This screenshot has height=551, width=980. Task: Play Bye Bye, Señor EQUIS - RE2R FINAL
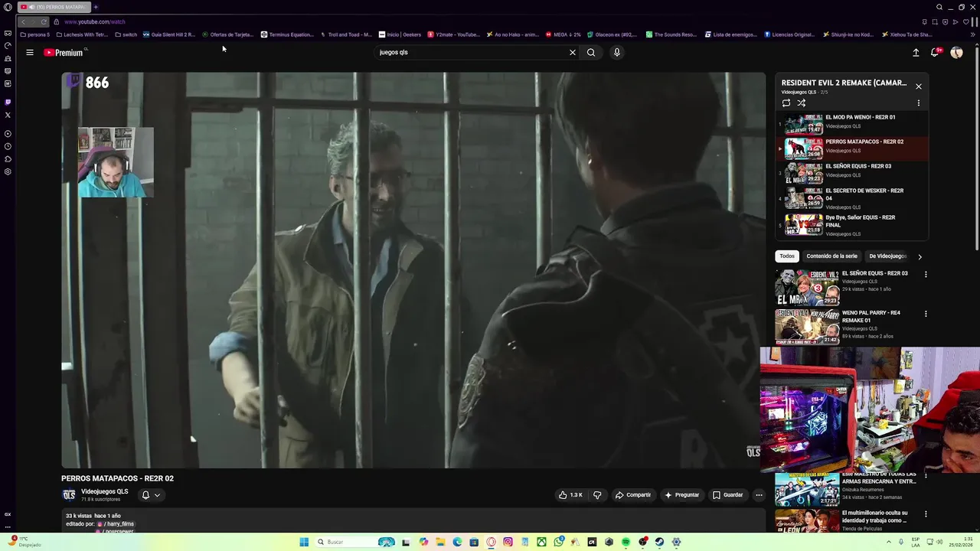[x=853, y=225]
